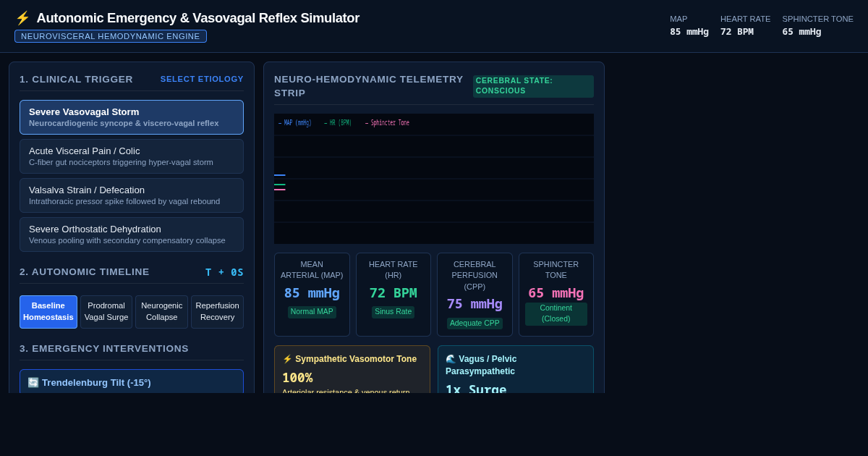868x456 pixels.
Task: Choose Acute Visceral Pain / Colic etiology
Action: 132,156
